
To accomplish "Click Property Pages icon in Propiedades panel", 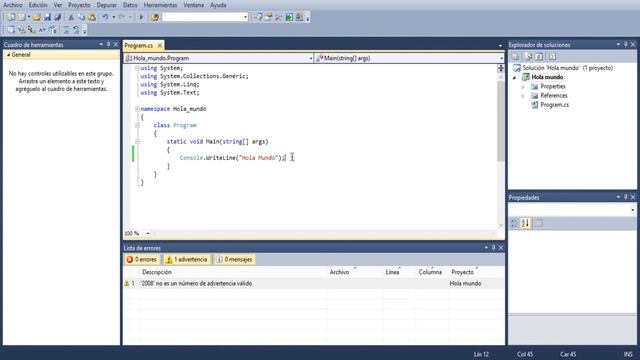I will (x=539, y=223).
